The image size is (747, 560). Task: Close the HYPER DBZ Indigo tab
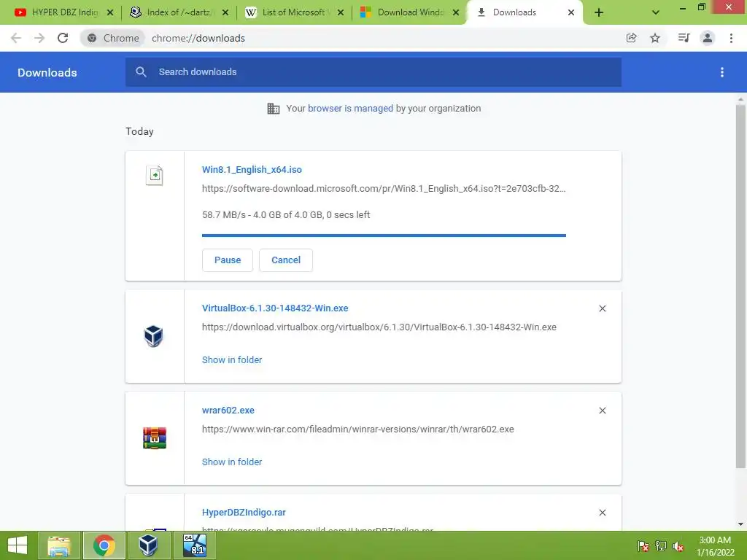click(x=110, y=13)
